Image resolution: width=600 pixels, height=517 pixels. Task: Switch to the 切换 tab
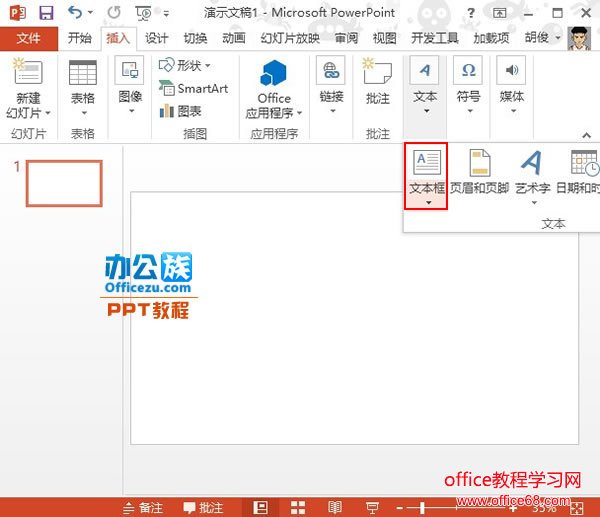coord(195,38)
